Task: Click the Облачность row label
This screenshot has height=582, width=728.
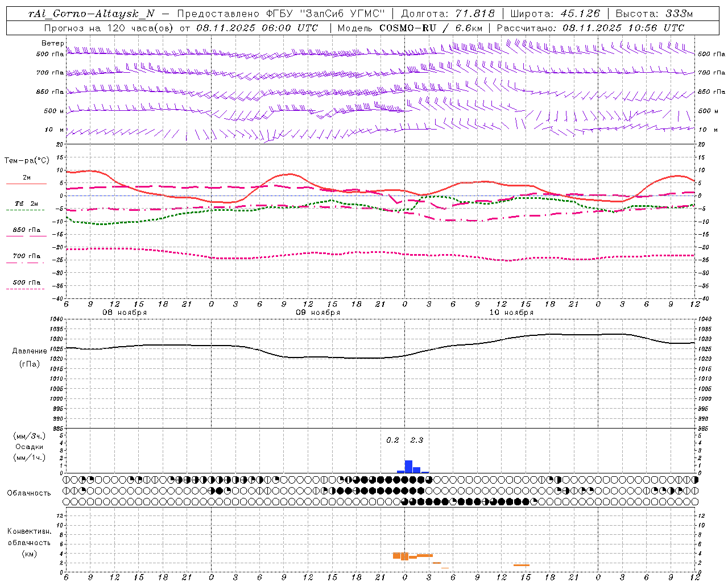Action: [29, 493]
